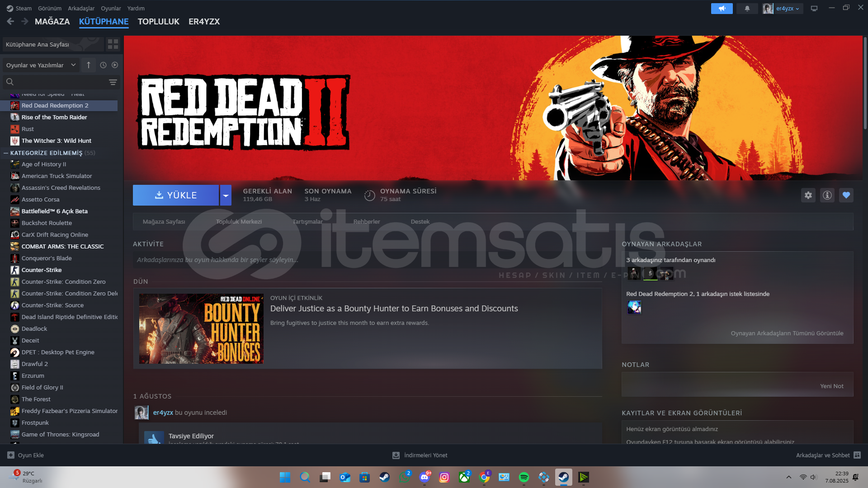
Task: Open Topluluk Merkezi link
Action: (239, 221)
